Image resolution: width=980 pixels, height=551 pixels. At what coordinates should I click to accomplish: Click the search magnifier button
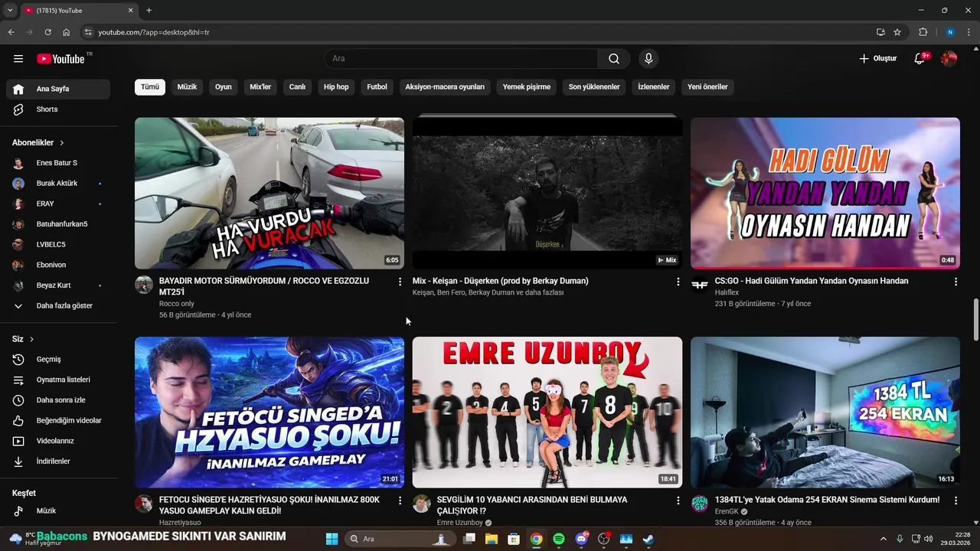tap(614, 59)
